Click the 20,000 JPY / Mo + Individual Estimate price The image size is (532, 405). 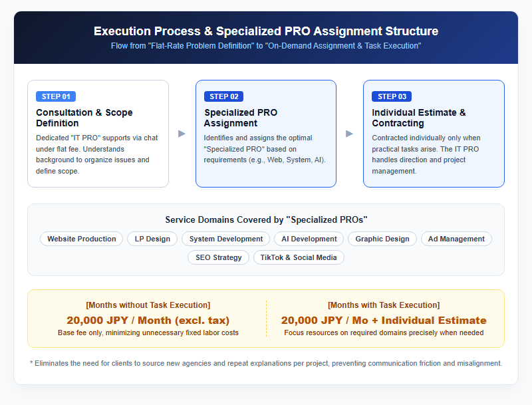[384, 320]
